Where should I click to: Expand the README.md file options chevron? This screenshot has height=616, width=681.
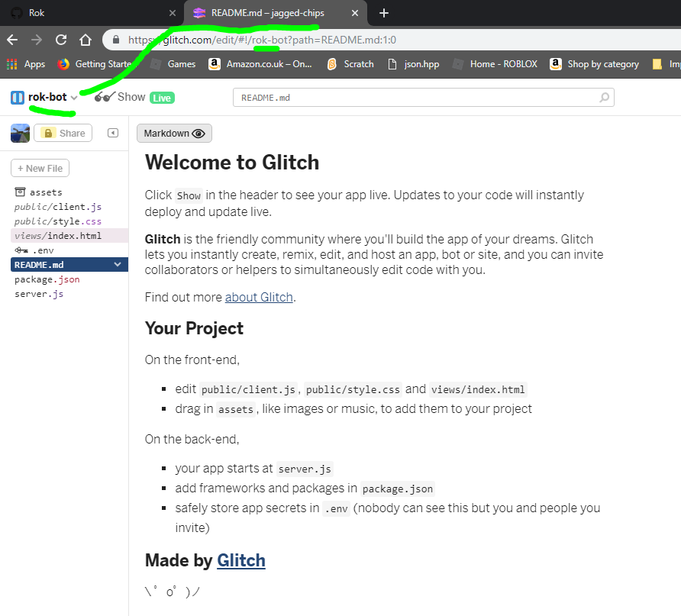pos(118,264)
